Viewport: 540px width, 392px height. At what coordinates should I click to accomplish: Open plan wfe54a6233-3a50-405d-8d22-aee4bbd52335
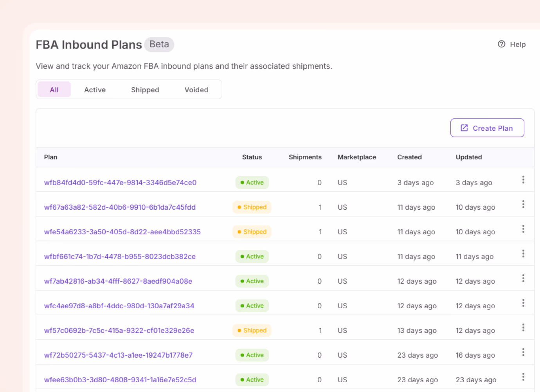point(122,232)
